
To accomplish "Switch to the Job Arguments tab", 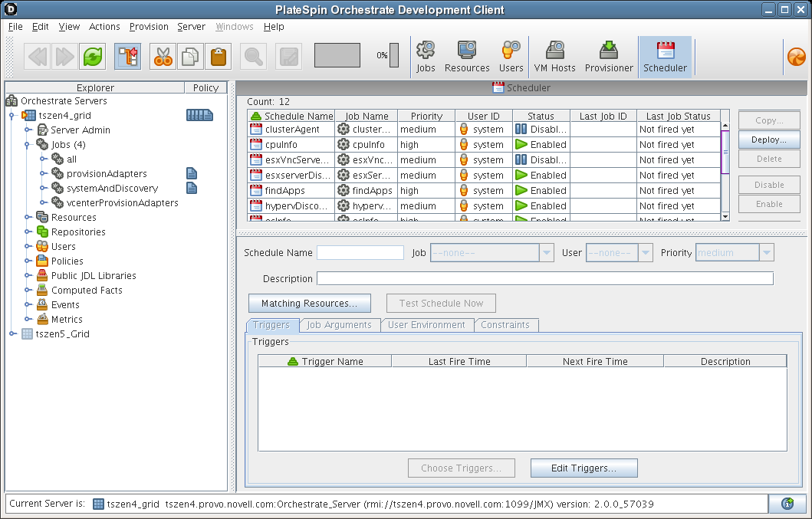I will (x=339, y=325).
